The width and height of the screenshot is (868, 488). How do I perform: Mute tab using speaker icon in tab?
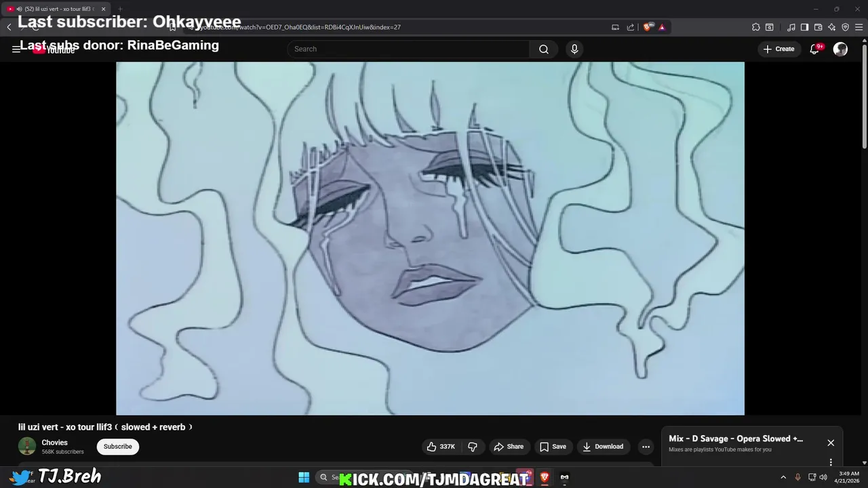click(x=19, y=9)
